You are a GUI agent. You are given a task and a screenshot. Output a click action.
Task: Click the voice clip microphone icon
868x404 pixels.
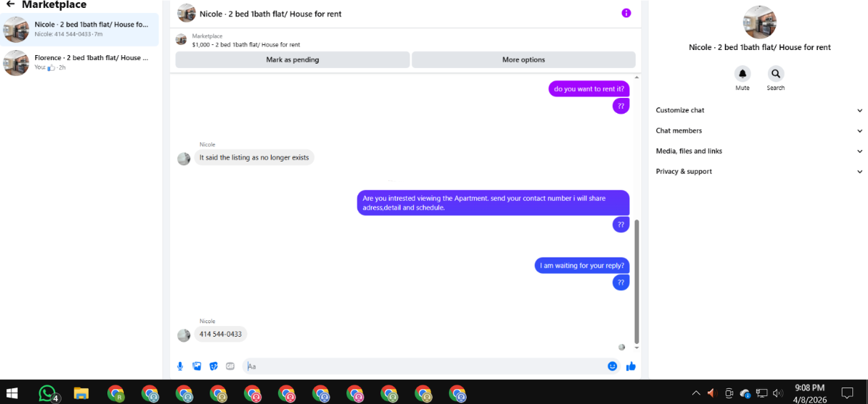pyautogui.click(x=180, y=366)
